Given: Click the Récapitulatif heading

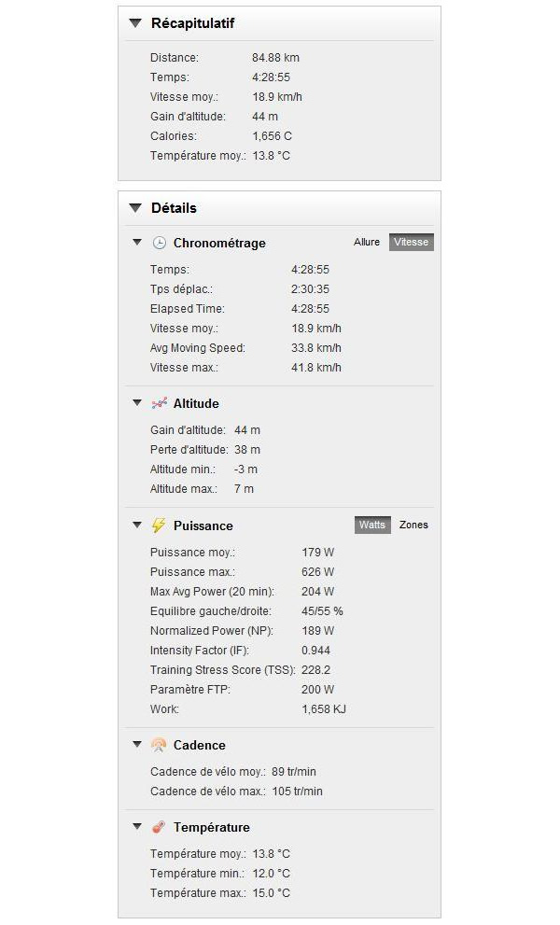Looking at the screenshot, I should [192, 23].
